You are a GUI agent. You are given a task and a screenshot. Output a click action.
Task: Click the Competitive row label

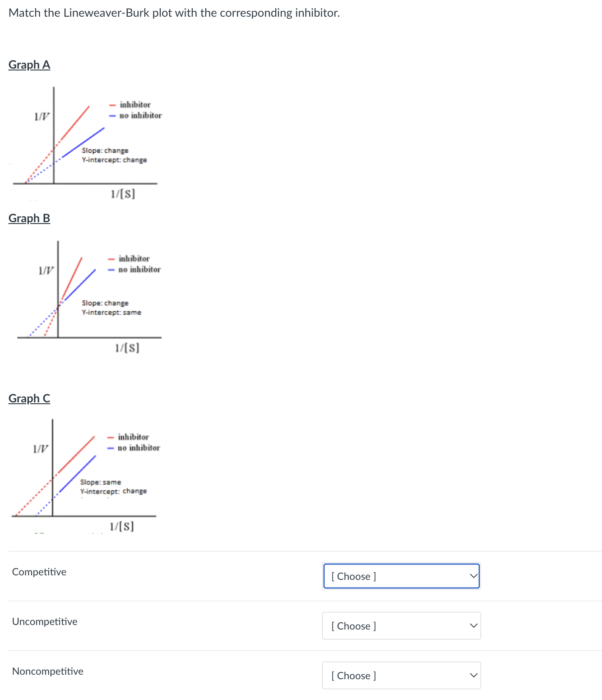pos(39,572)
